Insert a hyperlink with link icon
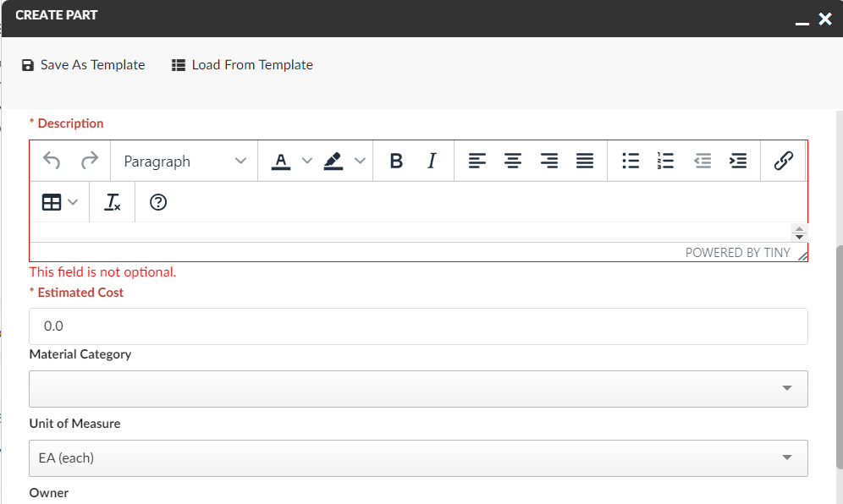The image size is (843, 504). 784,161
